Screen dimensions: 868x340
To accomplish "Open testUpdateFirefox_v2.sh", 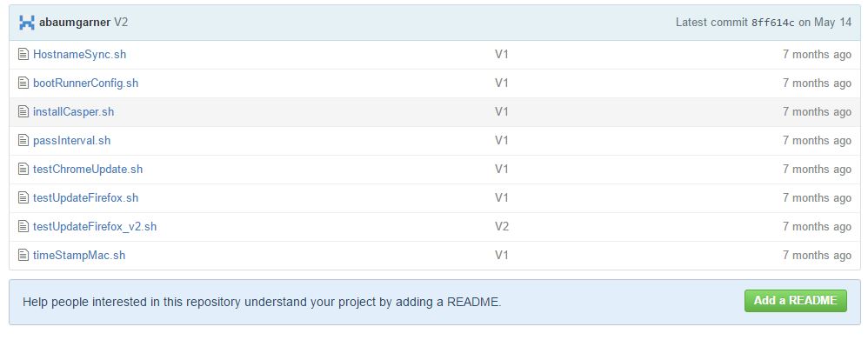I will click(95, 226).
